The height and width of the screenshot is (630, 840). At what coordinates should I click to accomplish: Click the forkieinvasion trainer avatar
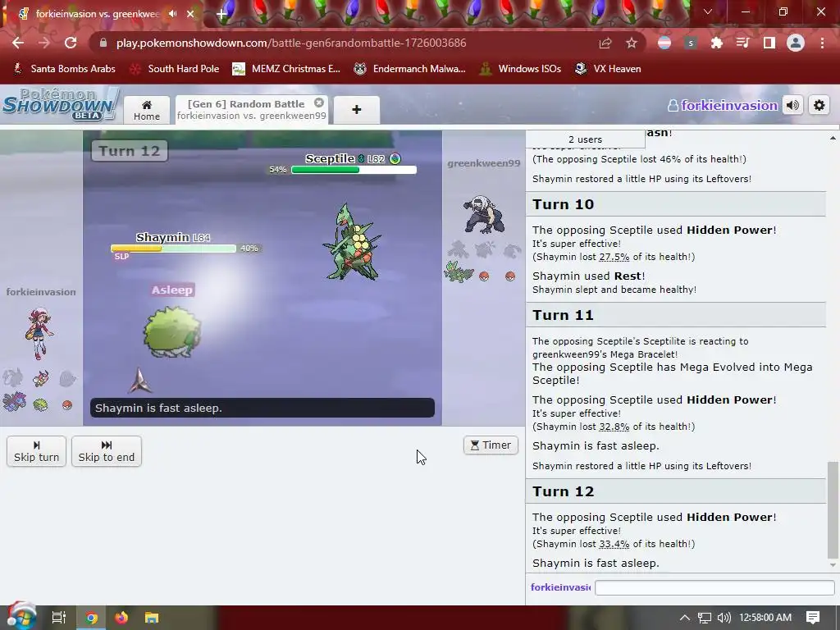(x=39, y=333)
